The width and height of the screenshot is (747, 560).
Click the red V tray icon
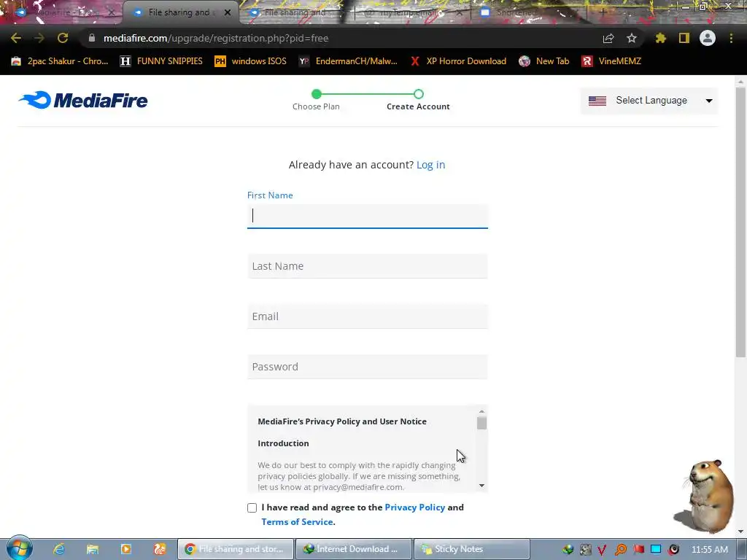[602, 550]
